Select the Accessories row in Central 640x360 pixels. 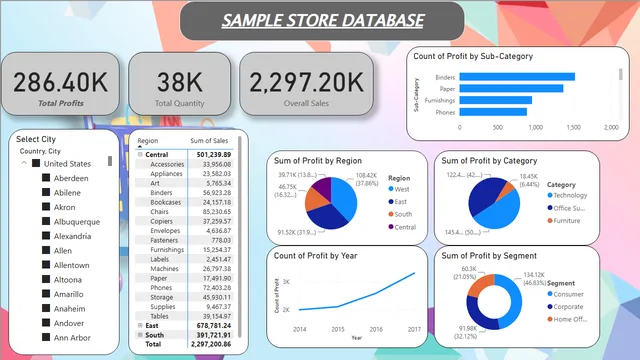pos(184,164)
